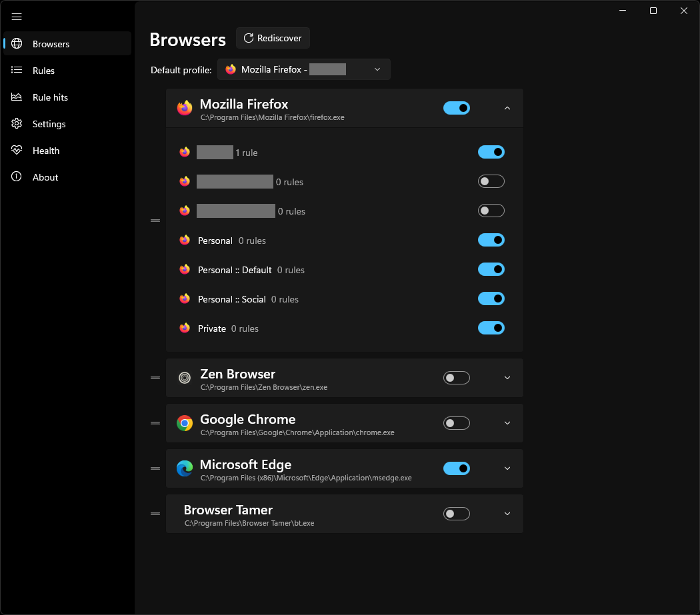Open the Default profile dropdown

303,69
